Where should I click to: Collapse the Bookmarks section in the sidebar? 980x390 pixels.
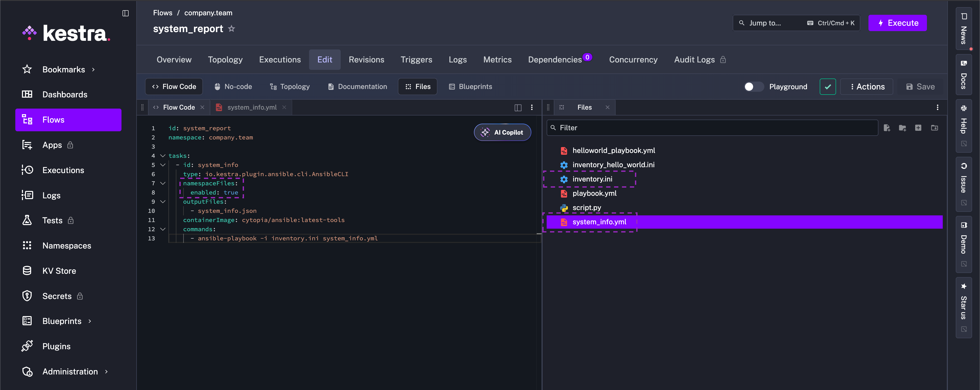93,69
